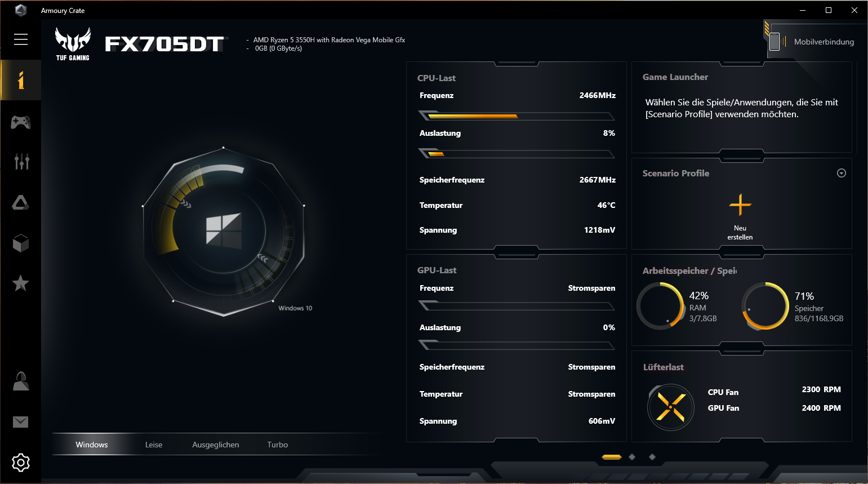Click the GPU Auslastung value 0%
The width and height of the screenshot is (868, 484).
coord(609,328)
